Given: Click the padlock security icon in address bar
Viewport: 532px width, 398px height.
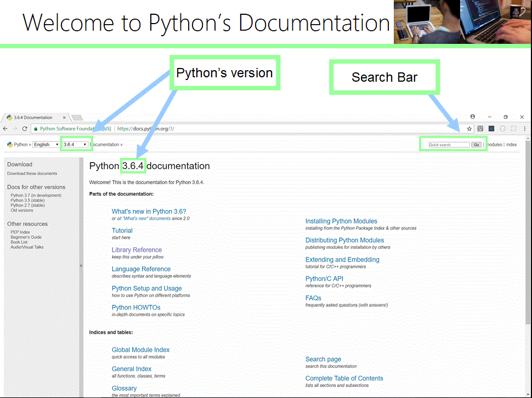Looking at the screenshot, I should click(x=36, y=128).
